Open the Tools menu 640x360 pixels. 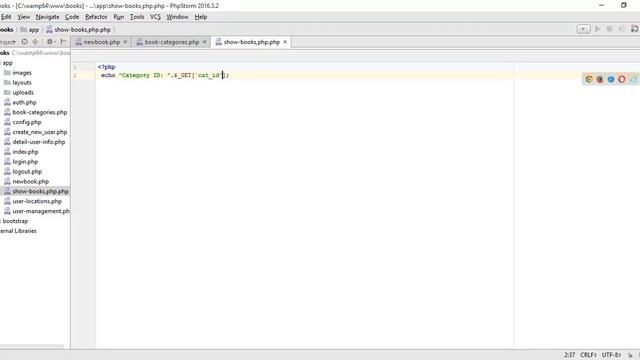click(137, 17)
